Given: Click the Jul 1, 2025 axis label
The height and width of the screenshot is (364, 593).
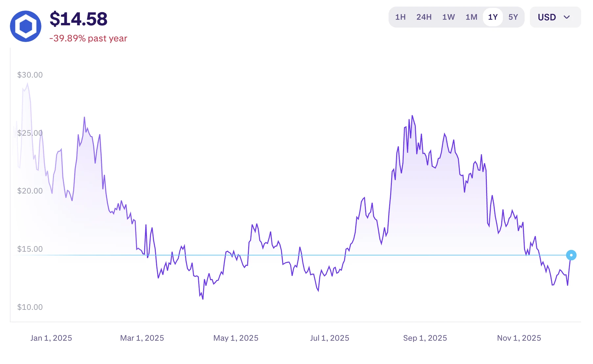Looking at the screenshot, I should click(x=329, y=338).
